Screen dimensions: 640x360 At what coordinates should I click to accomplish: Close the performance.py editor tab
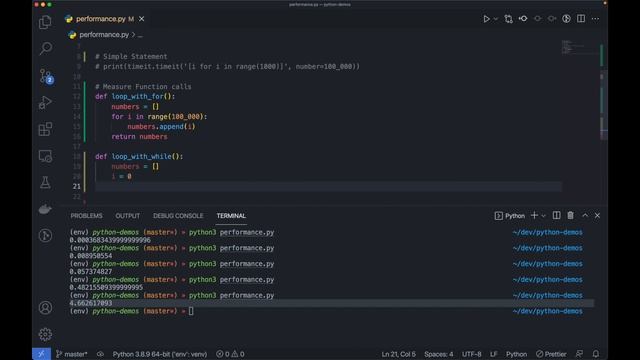(x=141, y=19)
